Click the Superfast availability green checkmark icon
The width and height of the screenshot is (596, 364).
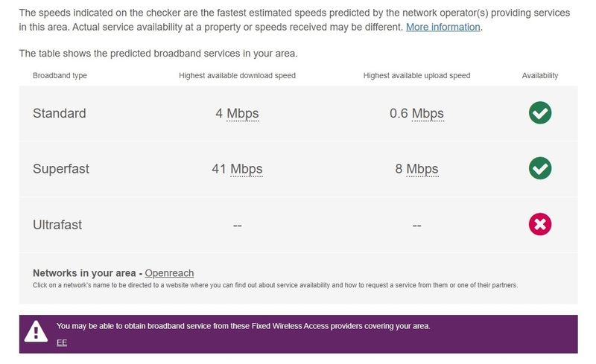540,168
